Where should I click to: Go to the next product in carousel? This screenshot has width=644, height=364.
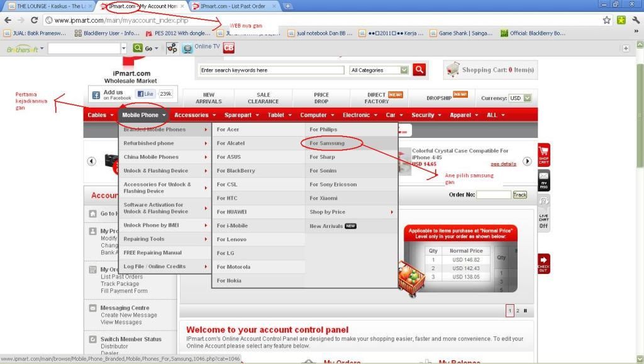pos(528,161)
